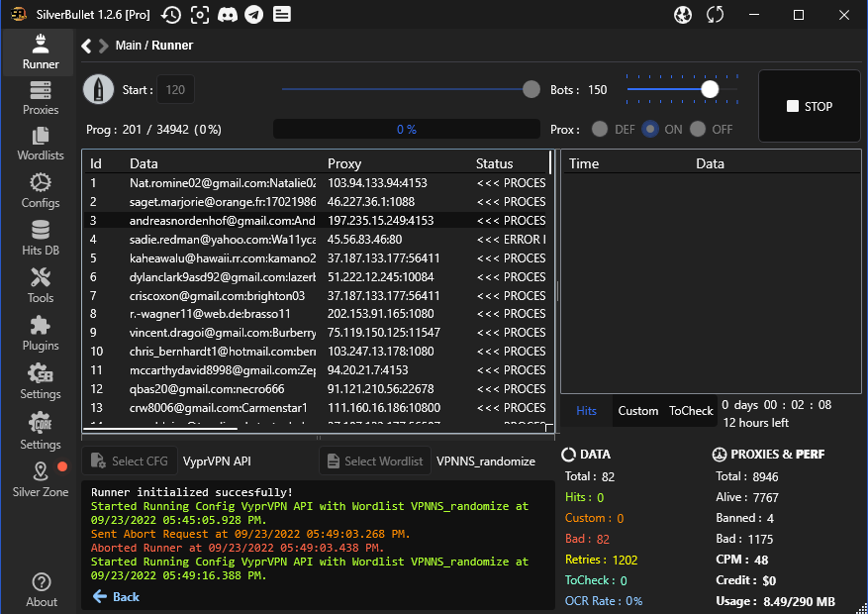Viewport: 868px width, 614px height.
Task: Click the news document icon in title bar
Action: 282,15
